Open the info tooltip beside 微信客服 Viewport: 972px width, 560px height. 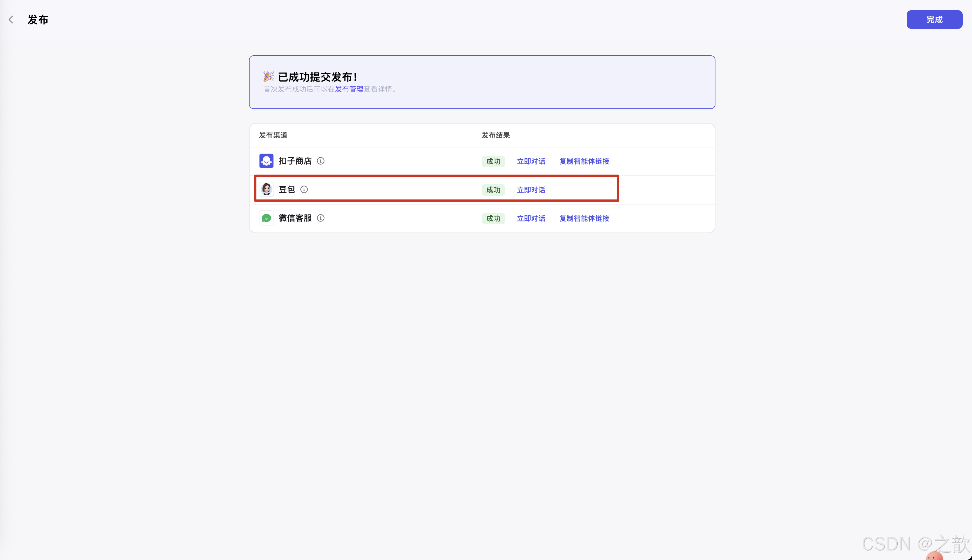coord(320,218)
